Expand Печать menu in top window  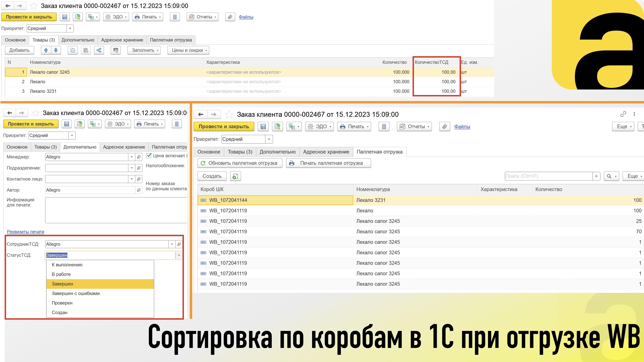148,17
